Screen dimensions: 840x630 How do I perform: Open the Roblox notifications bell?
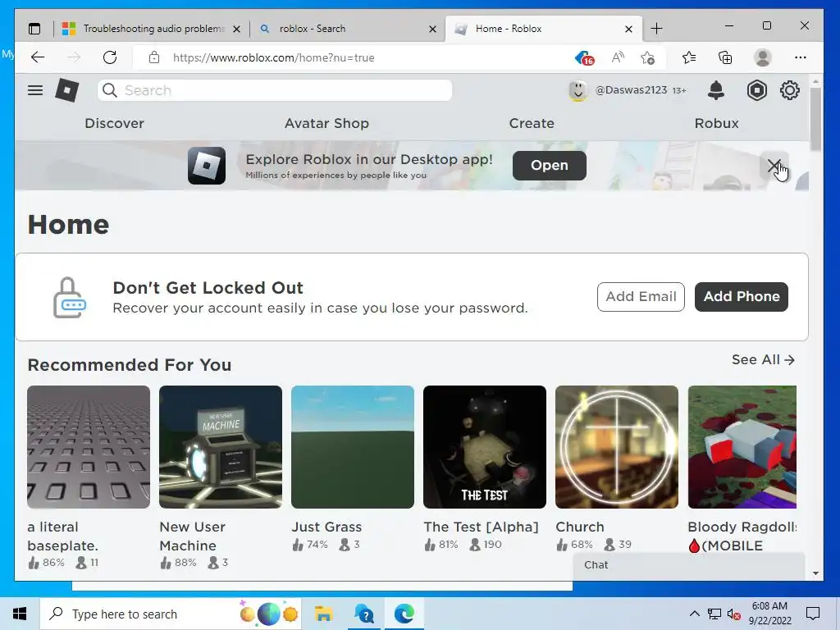click(715, 90)
